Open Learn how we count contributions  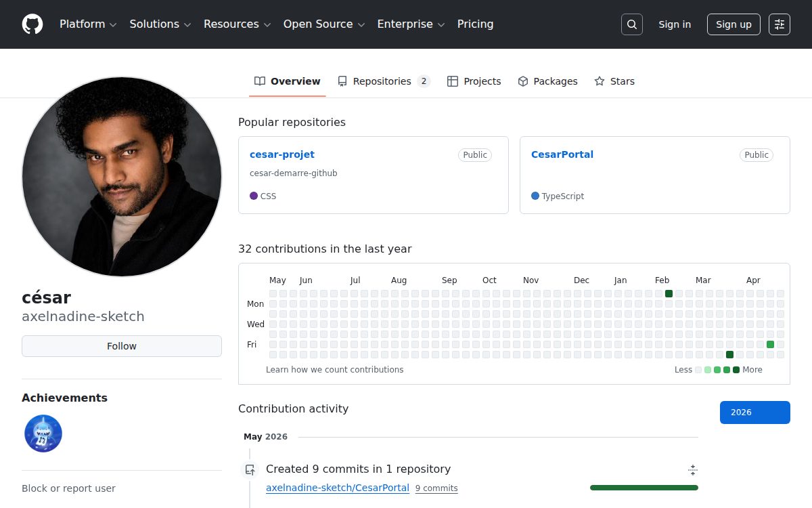[335, 370]
